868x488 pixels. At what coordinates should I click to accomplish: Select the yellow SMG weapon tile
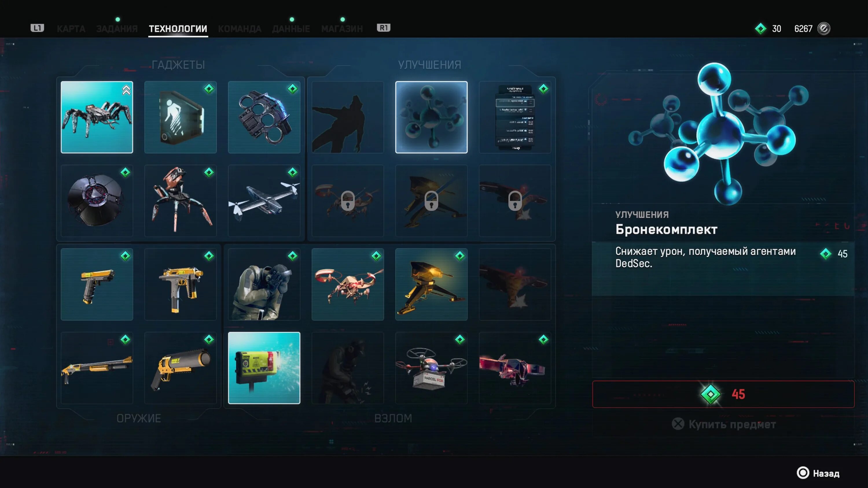tap(180, 284)
